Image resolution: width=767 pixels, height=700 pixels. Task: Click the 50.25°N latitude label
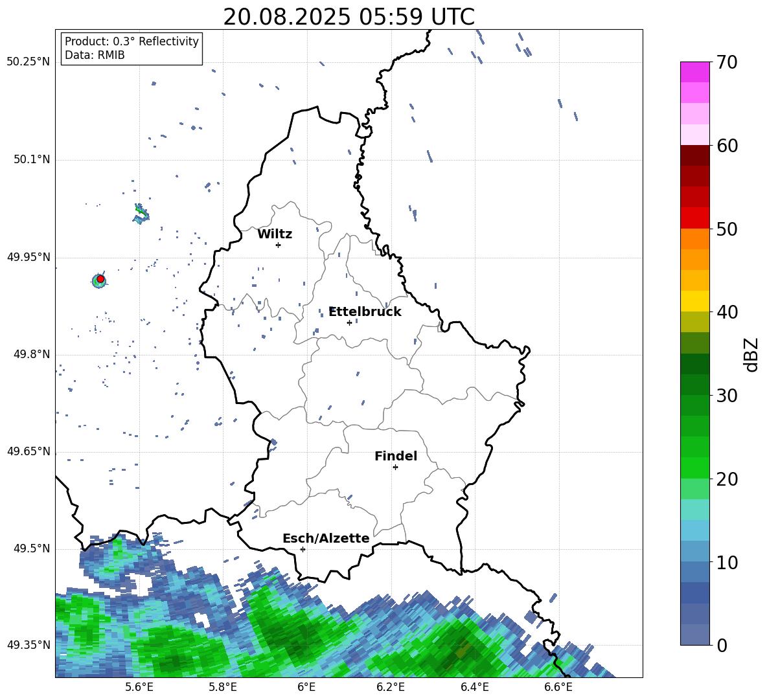tap(29, 62)
